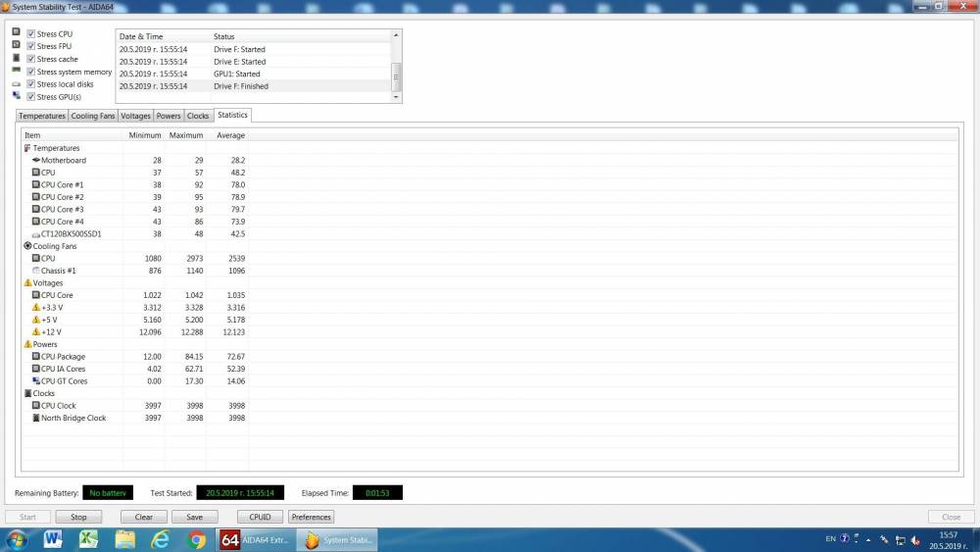Uncheck the Stress cache option
Screen dimensions: 980x552
coord(30,59)
